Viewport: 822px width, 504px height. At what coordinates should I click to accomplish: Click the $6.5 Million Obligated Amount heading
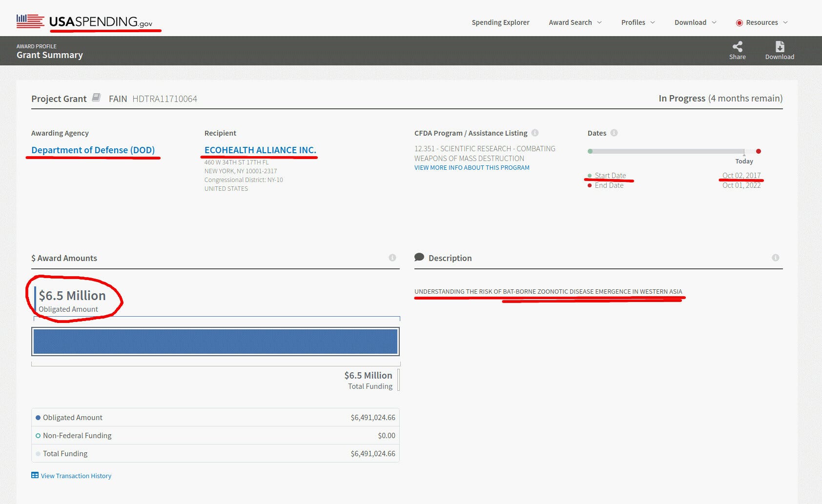click(x=72, y=295)
